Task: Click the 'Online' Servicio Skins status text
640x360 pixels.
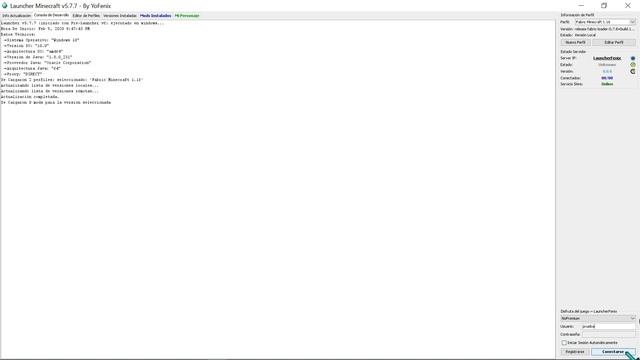Action: 607,84
